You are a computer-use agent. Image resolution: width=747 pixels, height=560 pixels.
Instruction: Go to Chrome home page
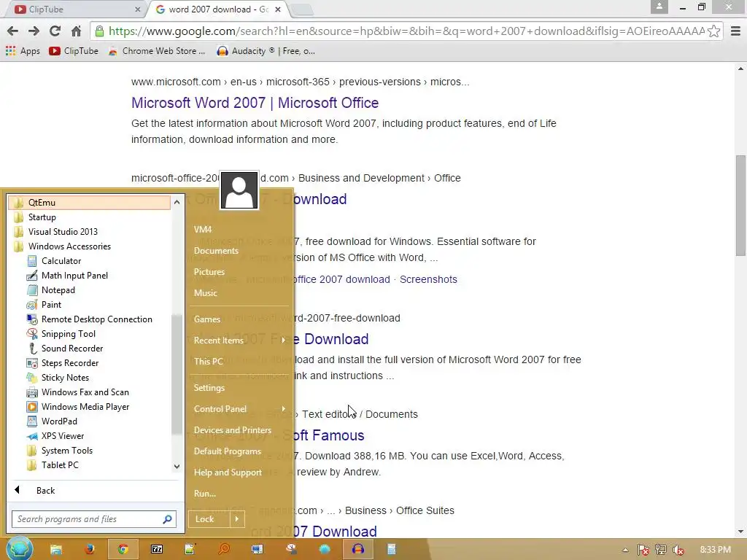pos(76,31)
